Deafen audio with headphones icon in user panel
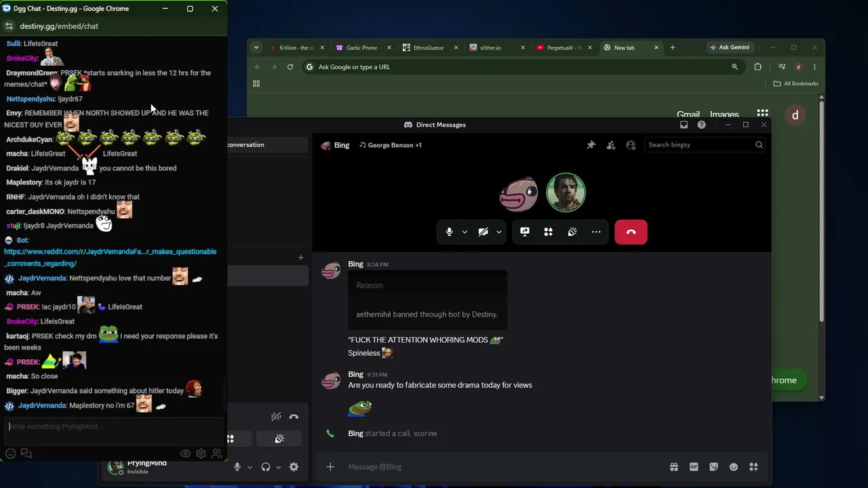The image size is (868, 488). (x=266, y=467)
